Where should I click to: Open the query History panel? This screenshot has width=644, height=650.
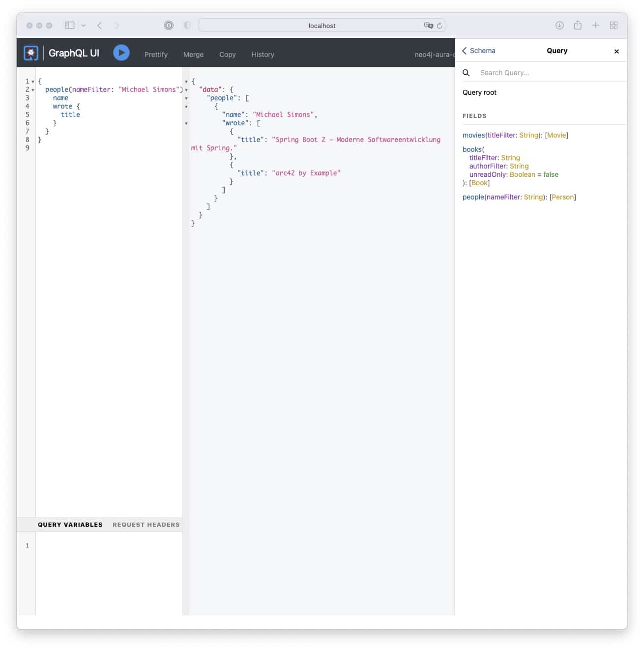[263, 55]
